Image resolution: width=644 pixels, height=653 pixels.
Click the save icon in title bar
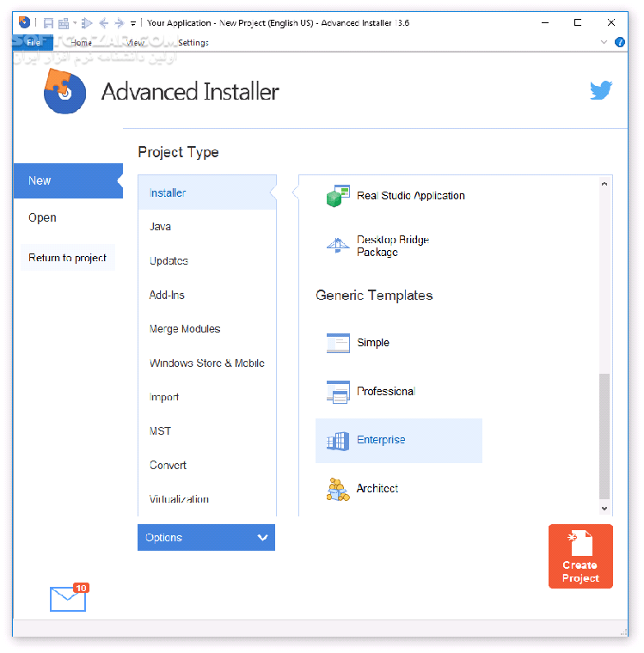tap(48, 23)
